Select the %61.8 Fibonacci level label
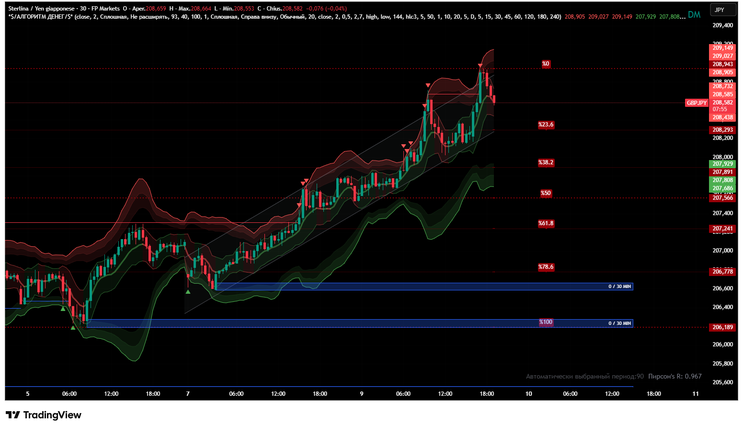This screenshot has height=426, width=743. point(546,223)
